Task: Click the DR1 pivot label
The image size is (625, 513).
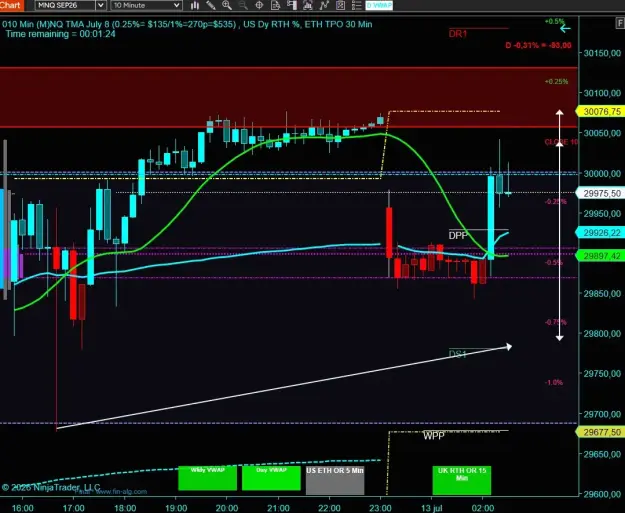Action: click(458, 34)
